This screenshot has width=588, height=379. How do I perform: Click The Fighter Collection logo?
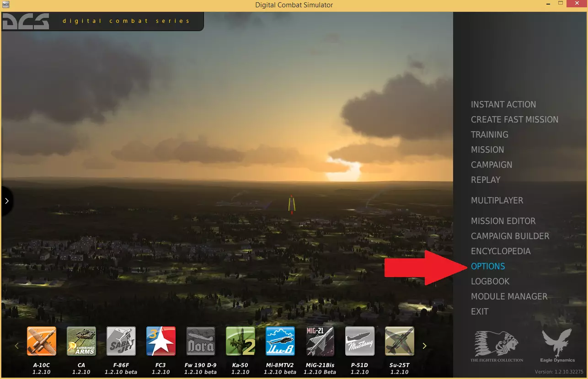(x=497, y=346)
